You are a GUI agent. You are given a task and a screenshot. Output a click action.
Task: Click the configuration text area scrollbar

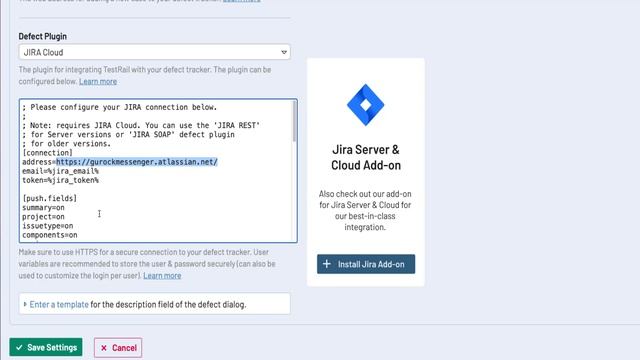coord(294,122)
